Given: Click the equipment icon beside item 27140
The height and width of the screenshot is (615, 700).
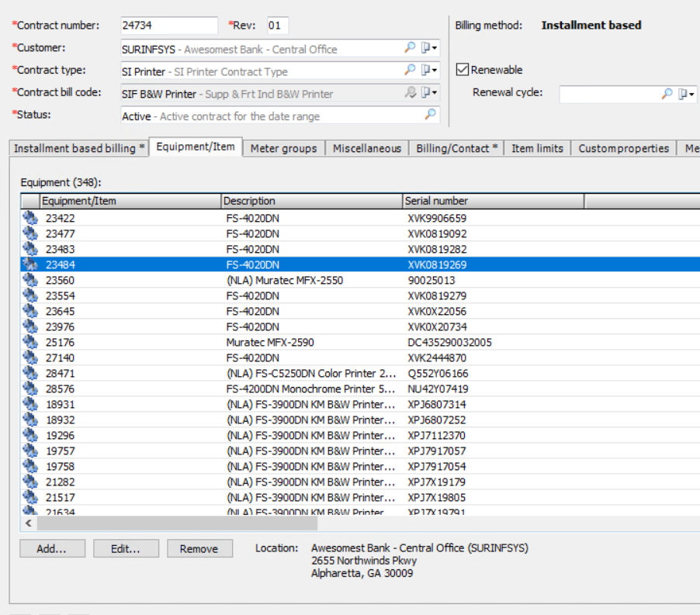Looking at the screenshot, I should (30, 358).
